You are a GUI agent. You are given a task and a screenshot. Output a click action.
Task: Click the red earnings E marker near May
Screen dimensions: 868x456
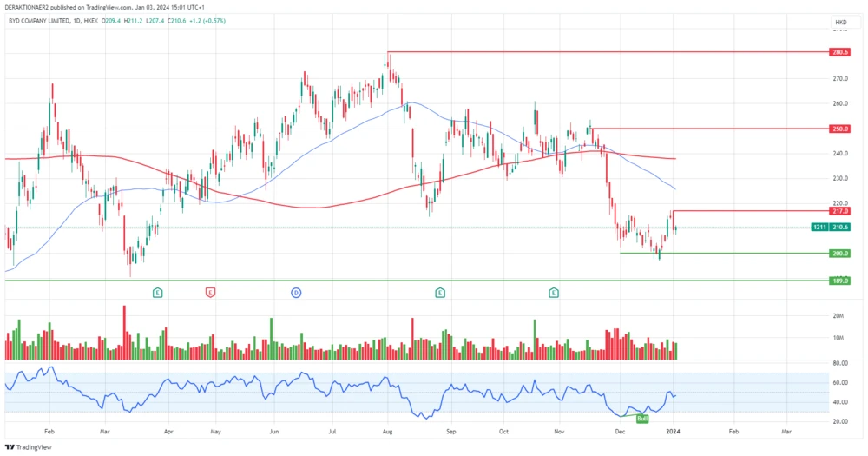click(210, 293)
